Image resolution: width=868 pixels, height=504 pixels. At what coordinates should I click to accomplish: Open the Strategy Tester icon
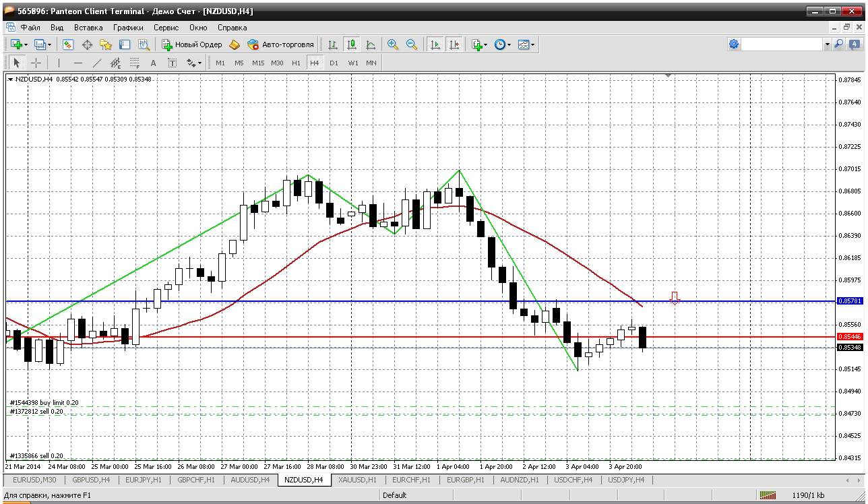pyautogui.click(x=144, y=44)
